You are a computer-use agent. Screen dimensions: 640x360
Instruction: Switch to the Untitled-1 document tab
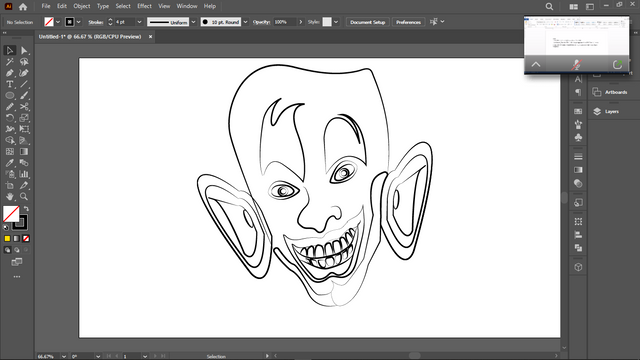pos(90,37)
